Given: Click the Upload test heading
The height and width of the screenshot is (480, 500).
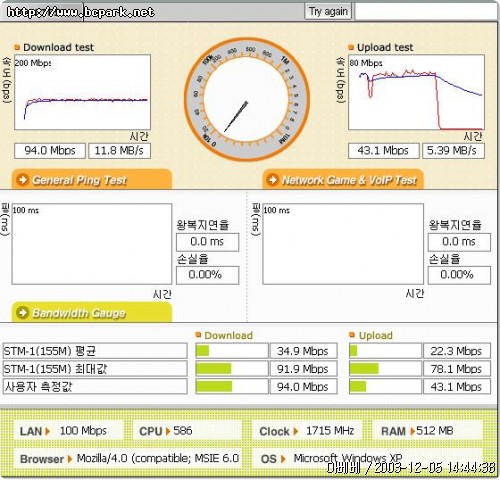Looking at the screenshot, I should click(385, 47).
